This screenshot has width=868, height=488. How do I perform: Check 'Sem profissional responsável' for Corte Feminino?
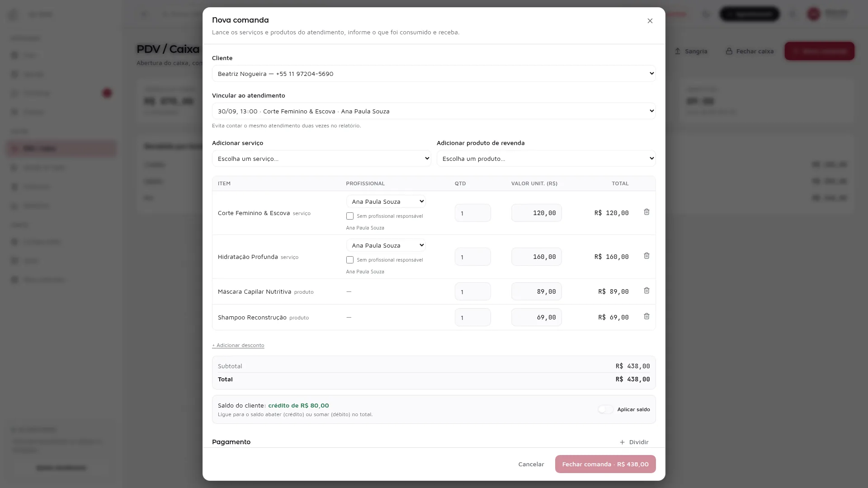pos(349,216)
